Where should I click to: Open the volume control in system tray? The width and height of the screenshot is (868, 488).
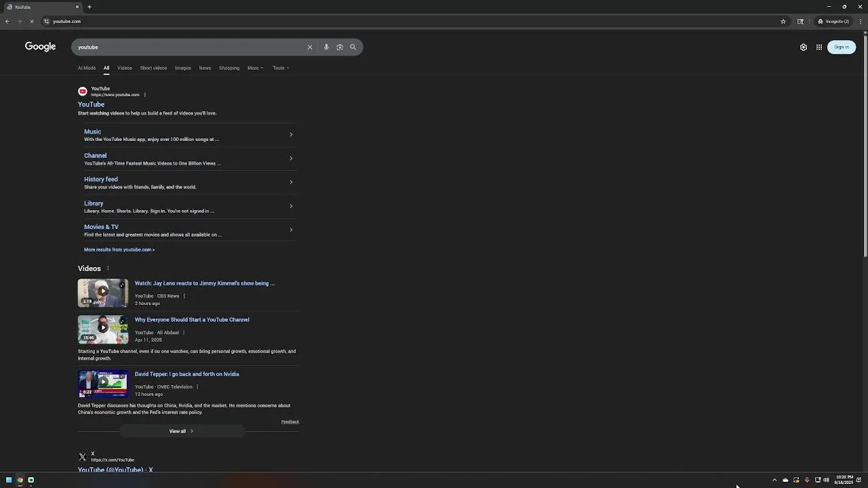(826, 480)
